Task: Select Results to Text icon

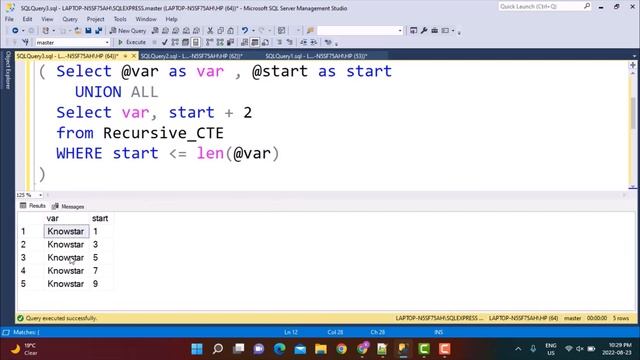Action: [244, 42]
